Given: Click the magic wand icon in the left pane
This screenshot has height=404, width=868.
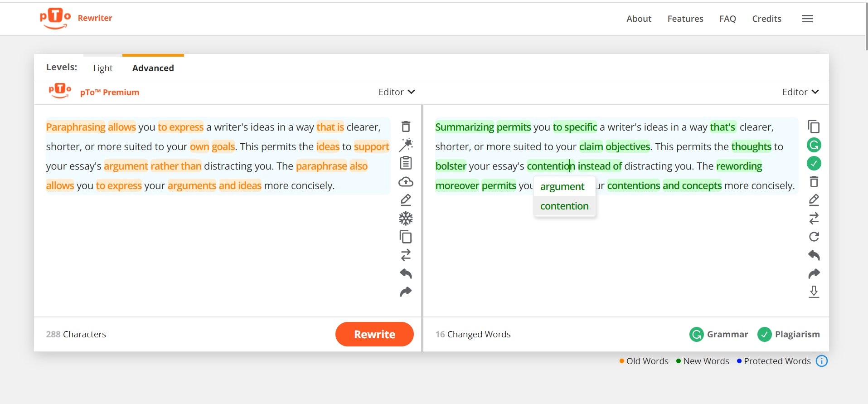Looking at the screenshot, I should click(406, 145).
